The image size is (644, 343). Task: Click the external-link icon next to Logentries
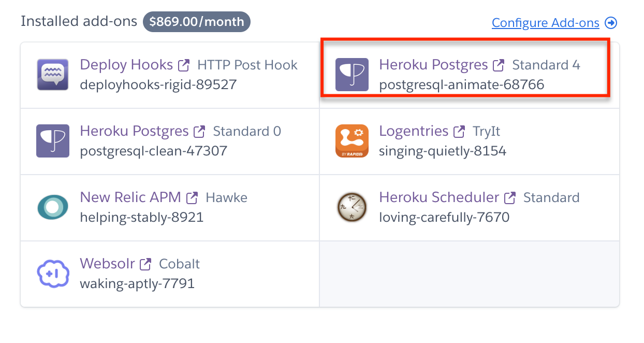coord(459,132)
